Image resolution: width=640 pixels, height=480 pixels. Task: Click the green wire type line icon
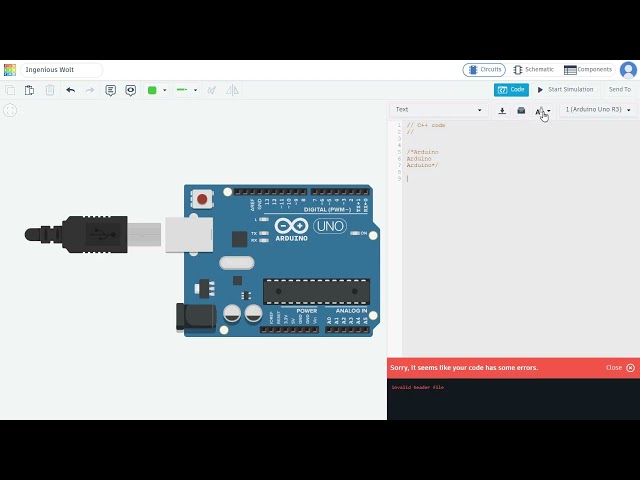click(182, 90)
